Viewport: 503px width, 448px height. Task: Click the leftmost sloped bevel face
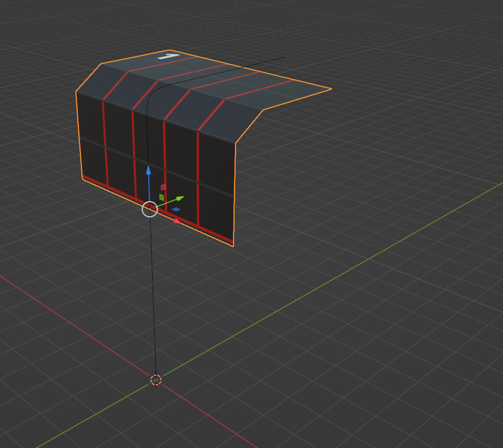(x=90, y=80)
